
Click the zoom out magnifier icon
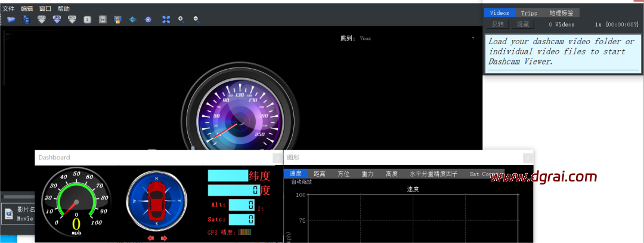pos(196,20)
